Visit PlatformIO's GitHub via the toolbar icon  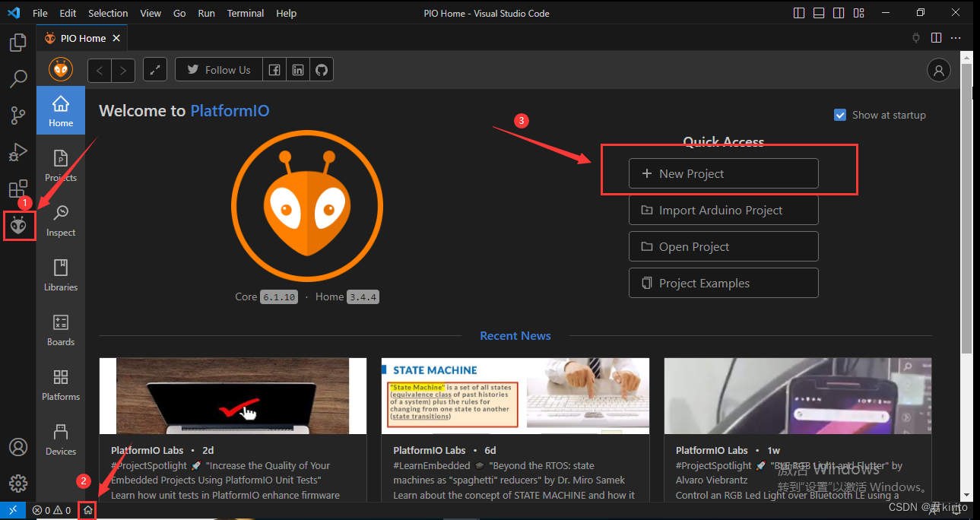pos(321,69)
